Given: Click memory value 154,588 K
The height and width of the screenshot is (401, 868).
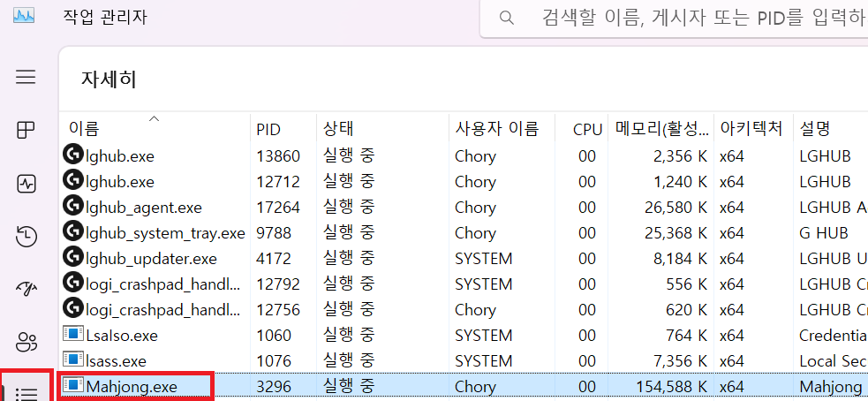Looking at the screenshot, I should coord(669,387).
